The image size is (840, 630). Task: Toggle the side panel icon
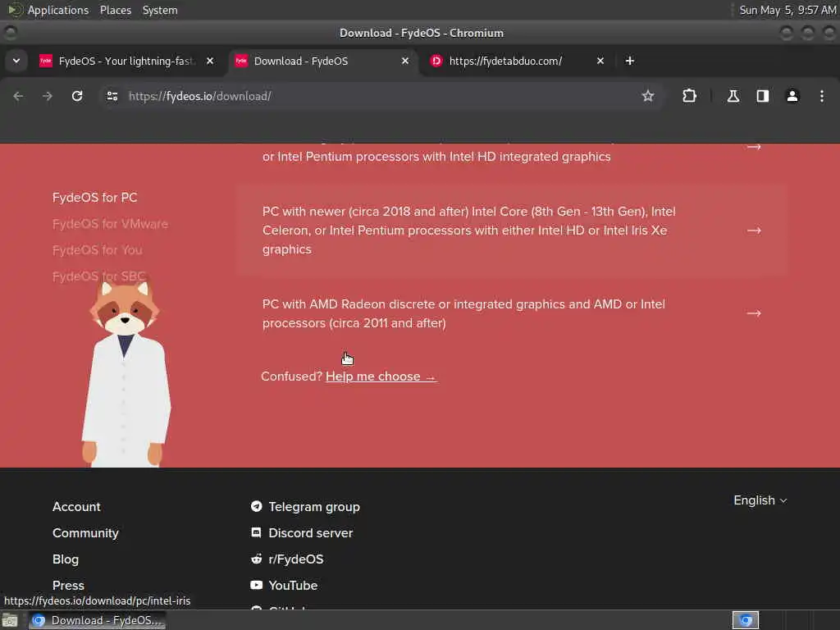[x=762, y=96]
